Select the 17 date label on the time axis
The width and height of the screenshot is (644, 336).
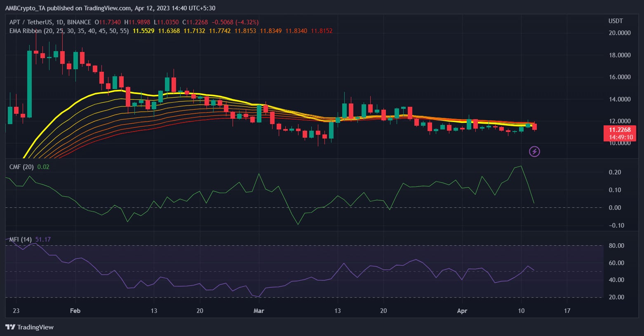[567, 311]
